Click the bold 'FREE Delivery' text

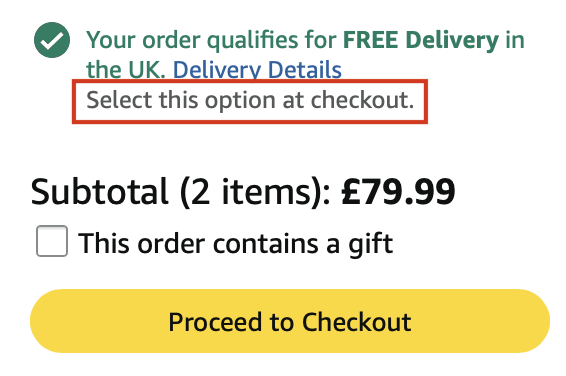tap(421, 40)
